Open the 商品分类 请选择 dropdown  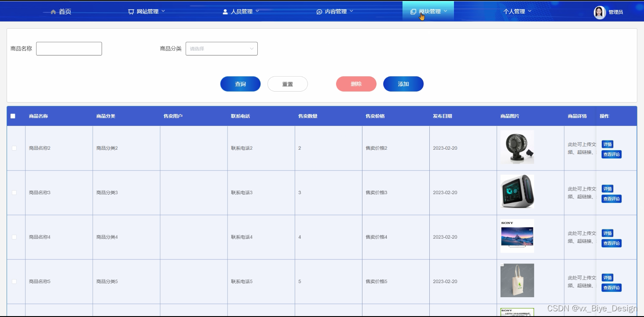tap(222, 49)
